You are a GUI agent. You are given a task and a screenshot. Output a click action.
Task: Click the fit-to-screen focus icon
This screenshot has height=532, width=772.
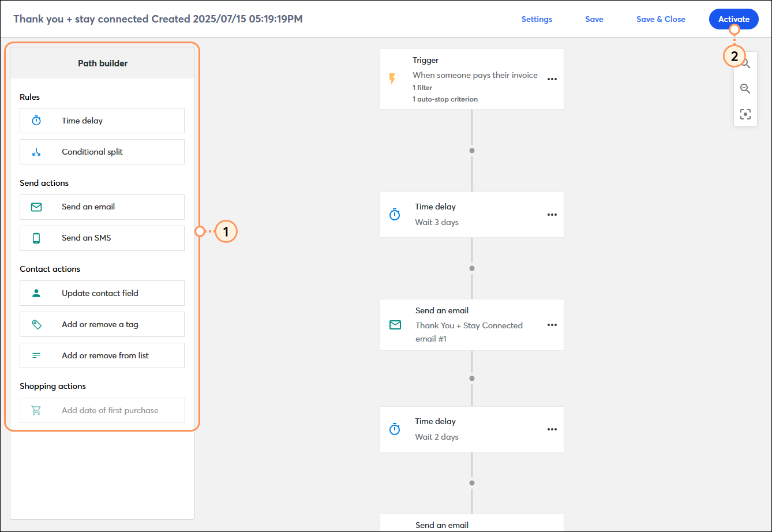pyautogui.click(x=745, y=114)
